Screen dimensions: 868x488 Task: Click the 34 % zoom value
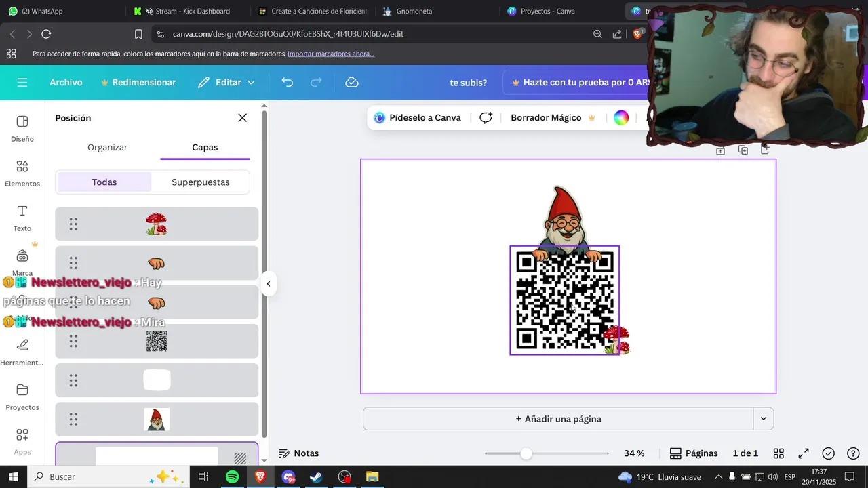pos(634,453)
